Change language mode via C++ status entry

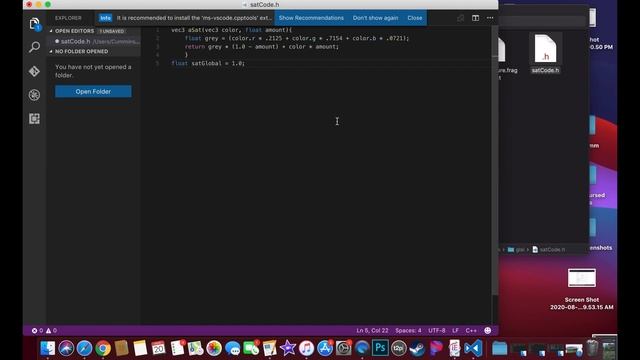click(x=471, y=331)
